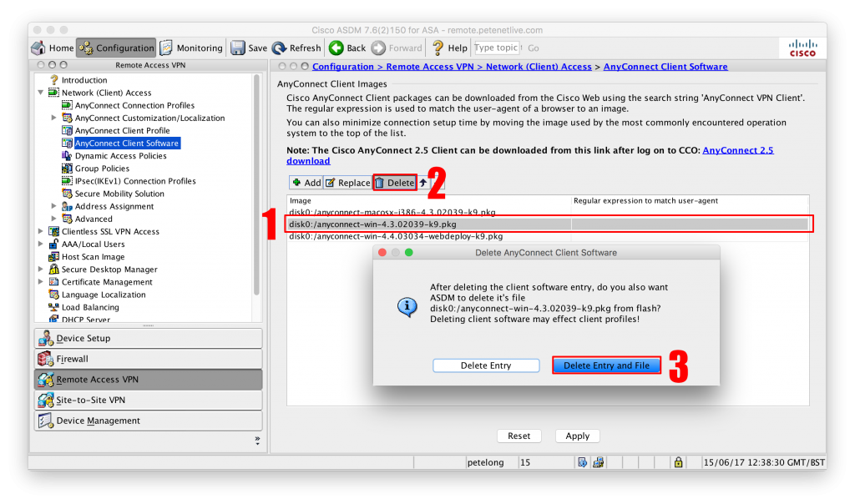Click Delete Entry and File button
Screen dimensions: 855x504
pyautogui.click(x=606, y=365)
